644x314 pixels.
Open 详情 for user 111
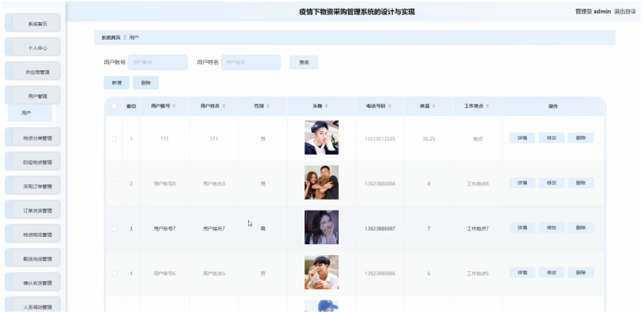point(522,138)
